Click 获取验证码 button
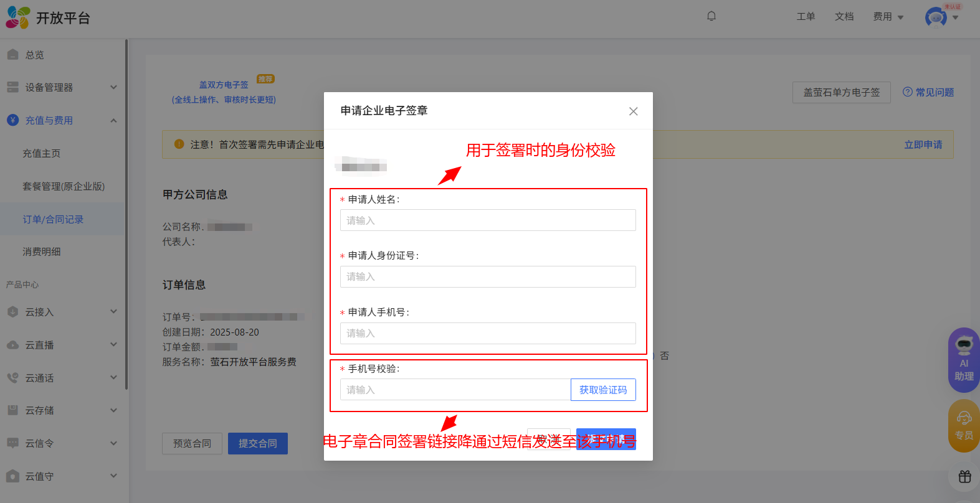Image resolution: width=980 pixels, height=503 pixels. coord(602,390)
